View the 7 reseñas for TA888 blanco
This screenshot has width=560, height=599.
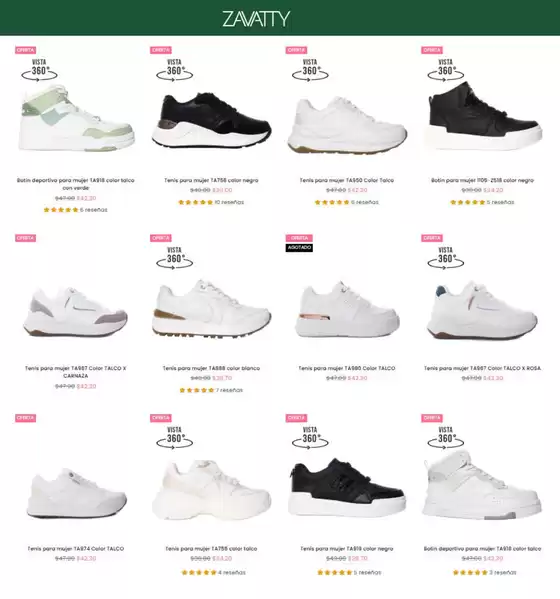point(229,390)
